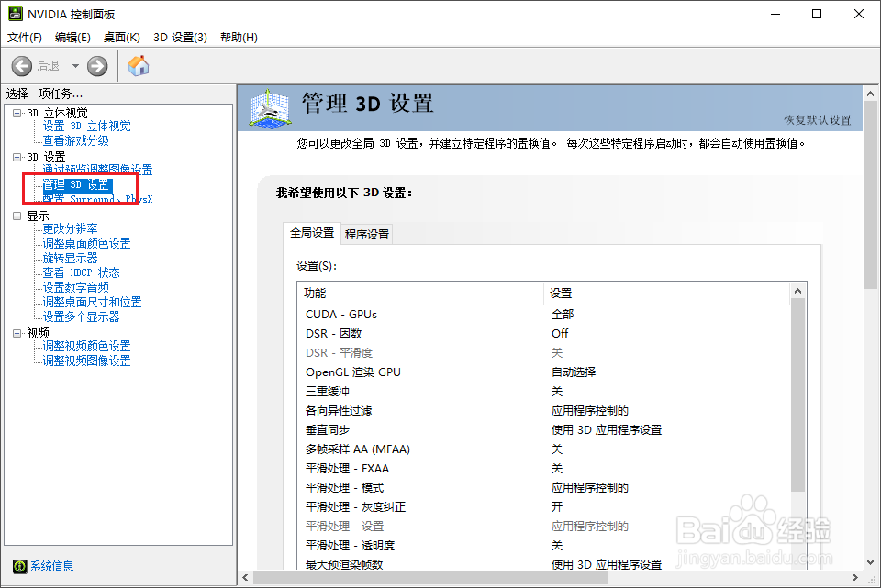Click the 设置 column header
Screen dimensions: 881x588
tap(666, 294)
